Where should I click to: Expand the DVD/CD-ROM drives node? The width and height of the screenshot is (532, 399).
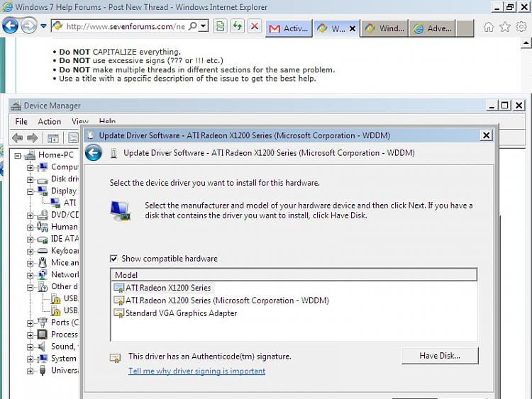(31, 215)
